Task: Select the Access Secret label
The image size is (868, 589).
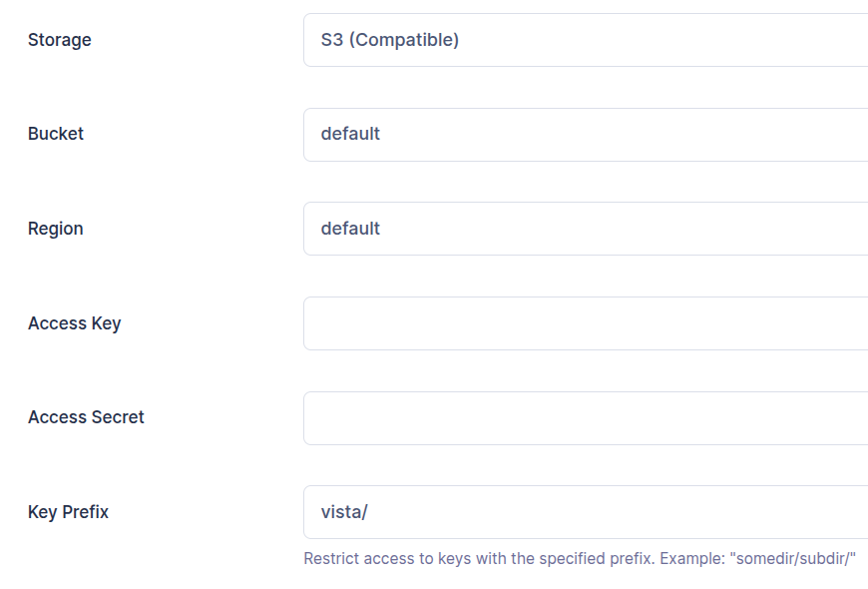Action: [x=86, y=417]
